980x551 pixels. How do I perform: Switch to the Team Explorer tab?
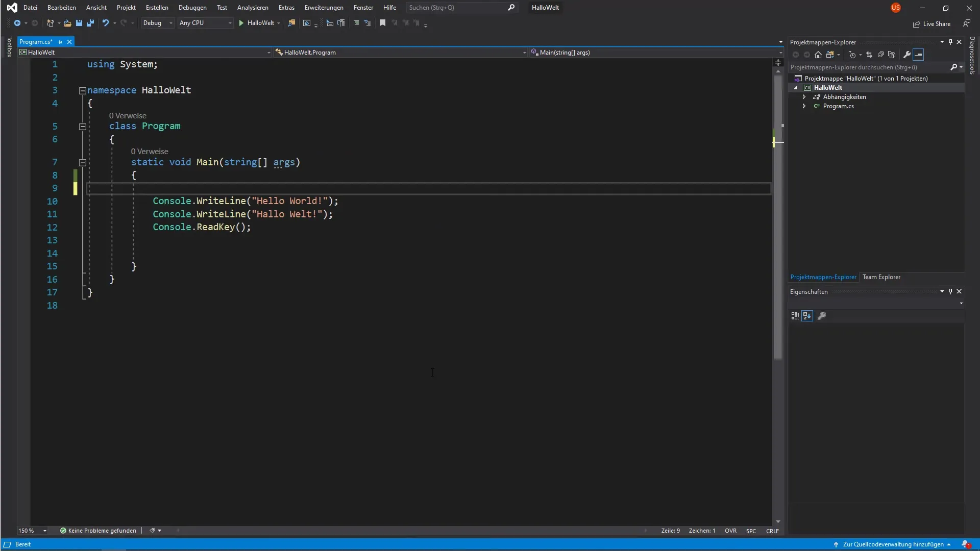coord(881,277)
